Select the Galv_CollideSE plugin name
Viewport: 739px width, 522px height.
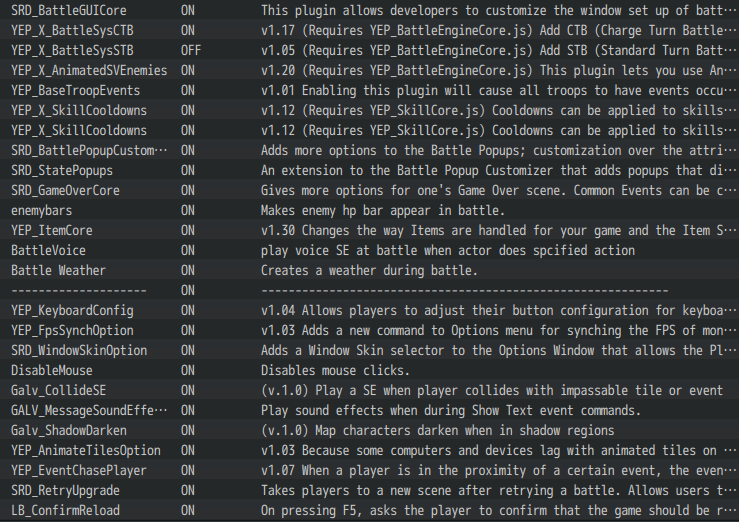click(x=58, y=390)
